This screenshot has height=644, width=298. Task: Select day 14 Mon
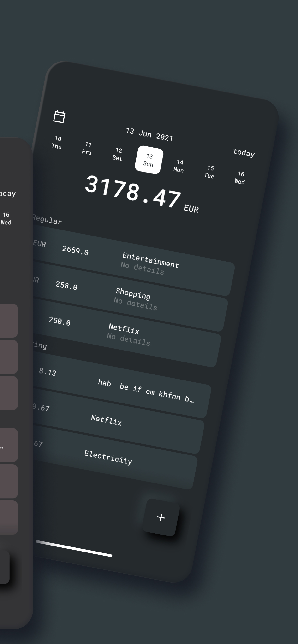tap(179, 166)
